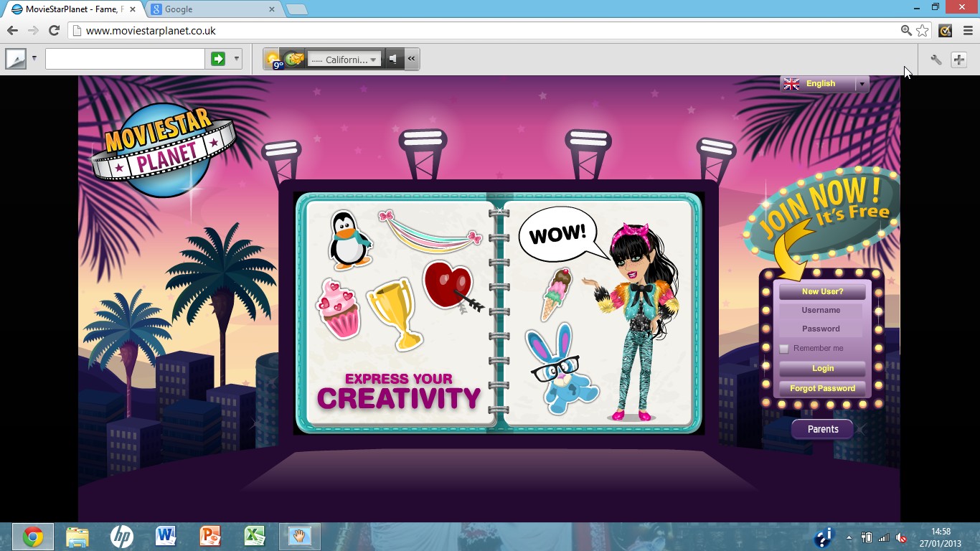Open the hand-icon app on the taskbar
980x551 pixels.
pos(299,537)
